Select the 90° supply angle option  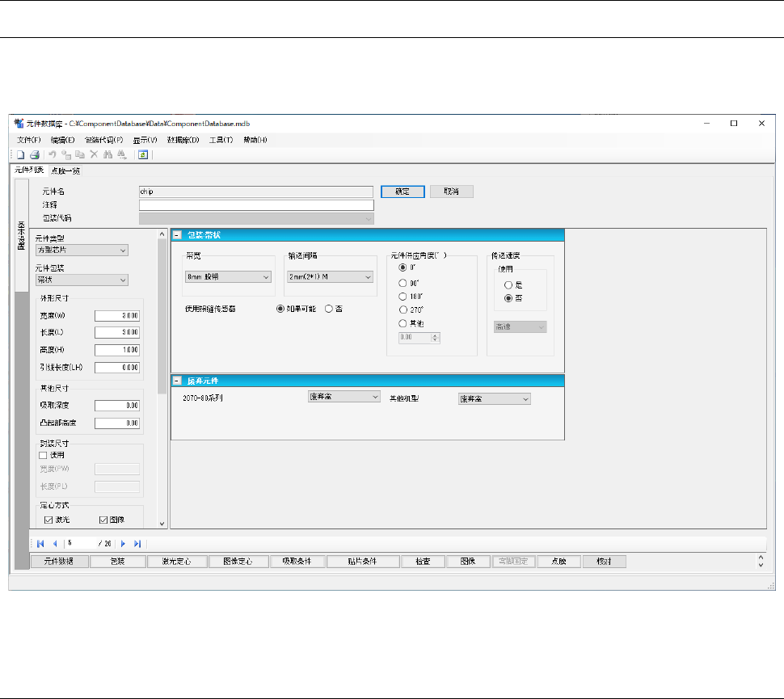tap(403, 284)
